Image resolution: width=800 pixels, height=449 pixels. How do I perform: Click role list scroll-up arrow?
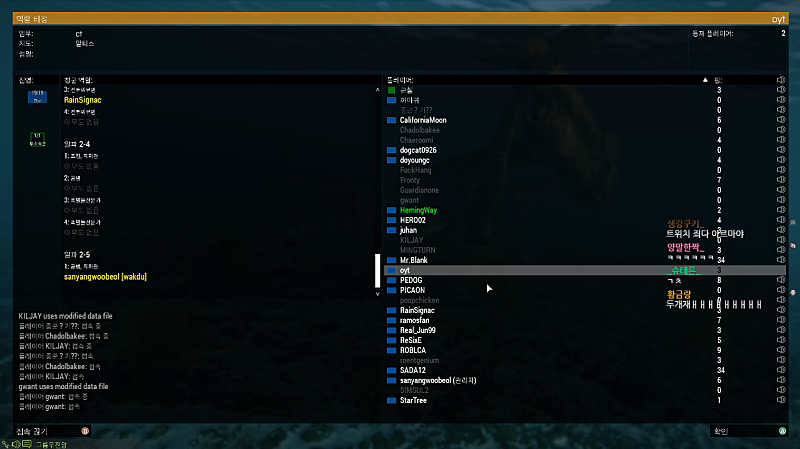click(x=378, y=90)
